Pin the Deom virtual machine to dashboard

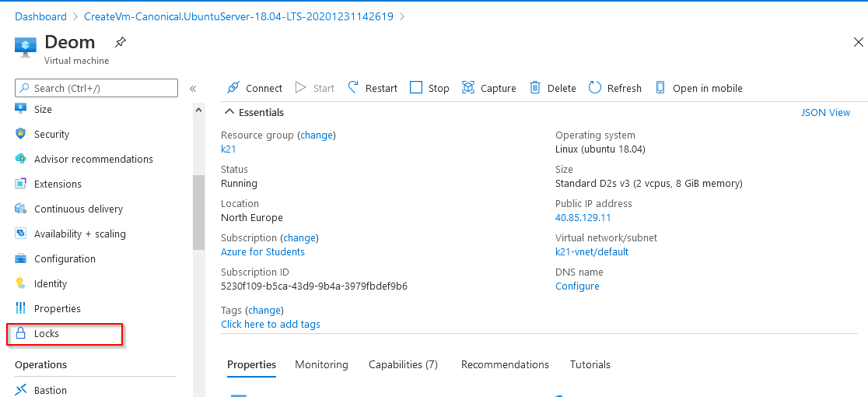119,42
